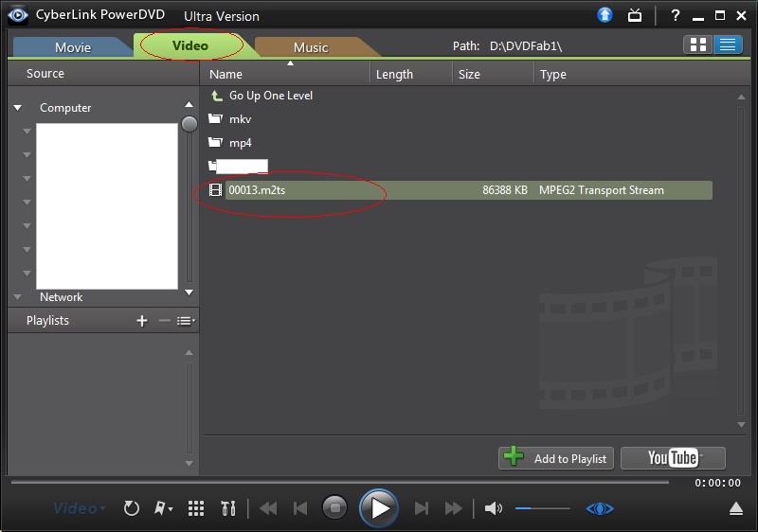Image resolution: width=758 pixels, height=532 pixels.
Task: Click the repeat icon
Action: click(131, 508)
